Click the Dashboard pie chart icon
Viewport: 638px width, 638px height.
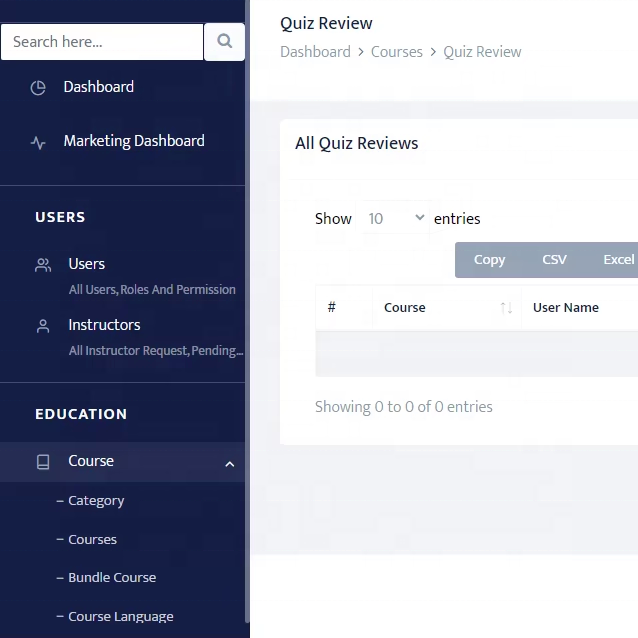[38, 87]
